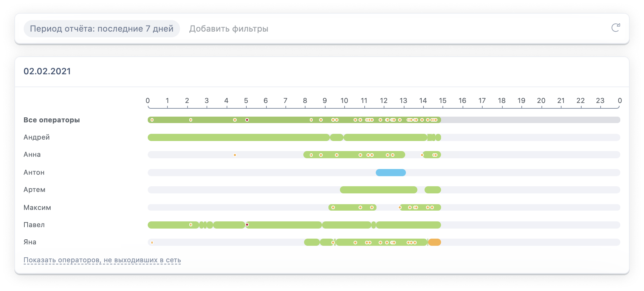Click the red dot on Павел's row
Viewport: 644px width, 291px height.
[247, 225]
